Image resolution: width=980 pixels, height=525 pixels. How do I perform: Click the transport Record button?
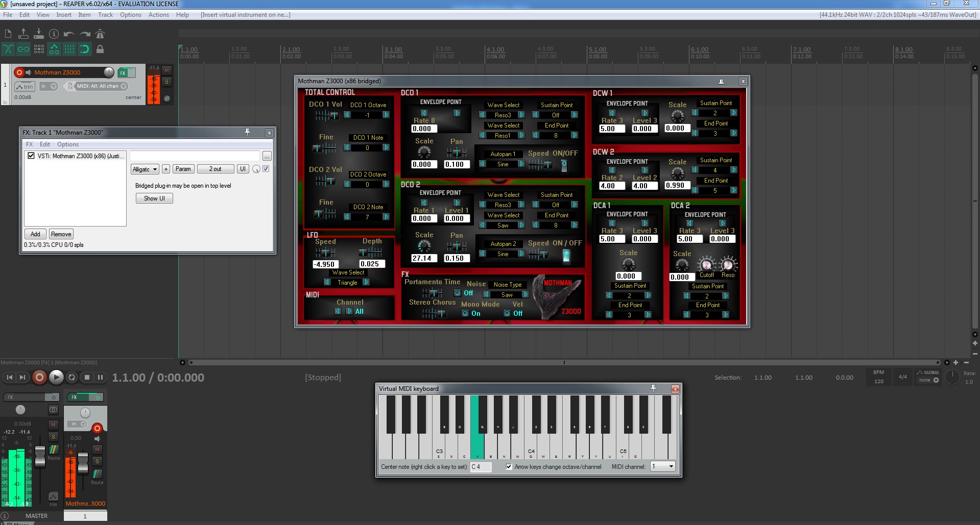pyautogui.click(x=39, y=378)
